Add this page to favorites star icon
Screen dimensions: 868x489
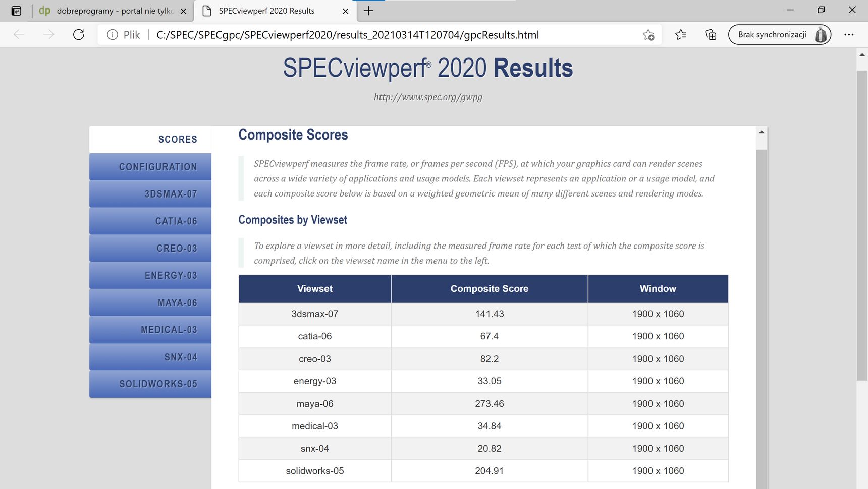click(x=648, y=35)
